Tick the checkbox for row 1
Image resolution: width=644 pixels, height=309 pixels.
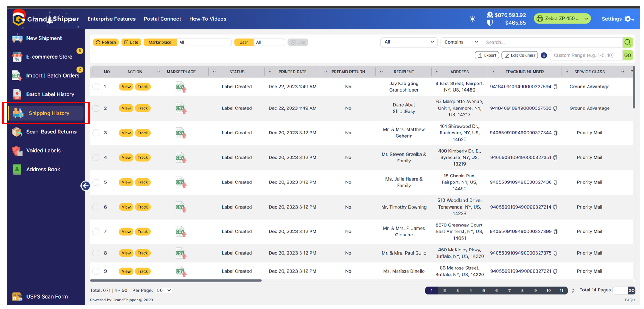tap(96, 87)
